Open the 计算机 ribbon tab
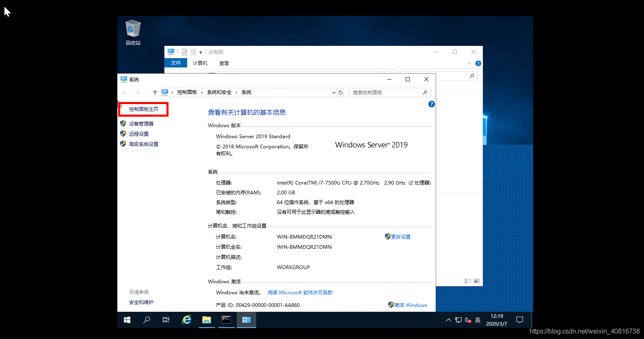 point(200,63)
